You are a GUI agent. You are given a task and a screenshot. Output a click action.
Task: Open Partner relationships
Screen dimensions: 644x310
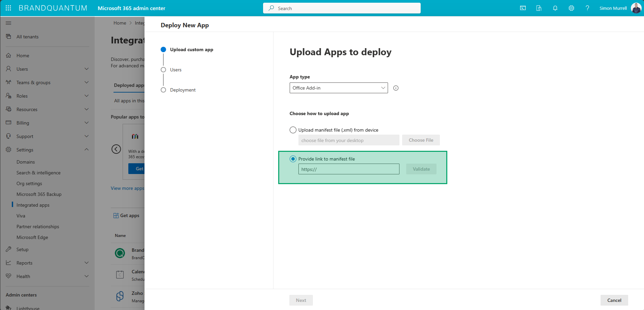pos(38,227)
